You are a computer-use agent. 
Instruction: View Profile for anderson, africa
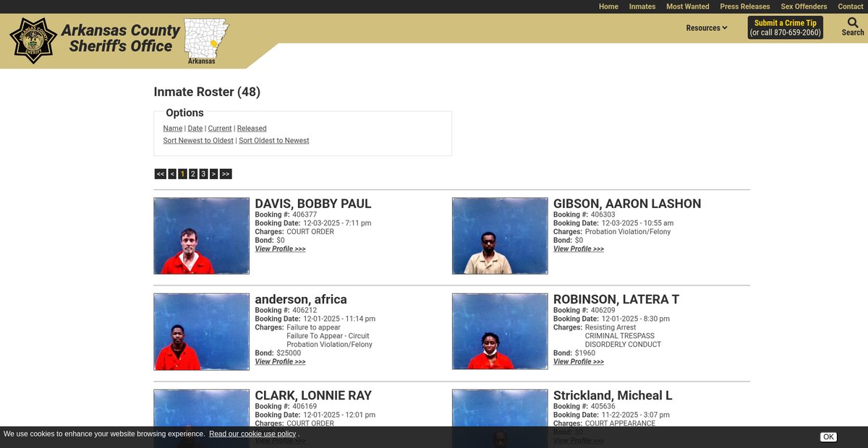click(280, 362)
